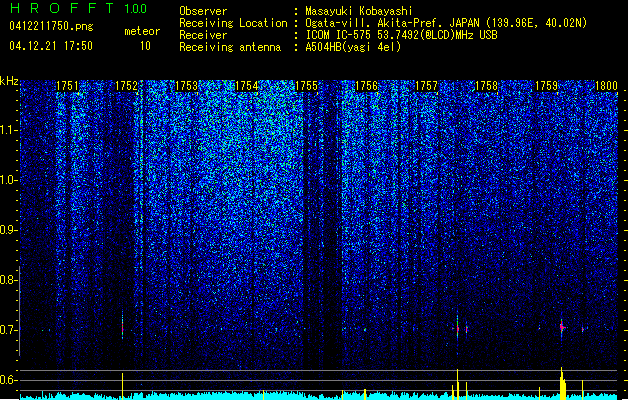Click the 1800 time marker
629x400 pixels.
pyautogui.click(x=606, y=86)
